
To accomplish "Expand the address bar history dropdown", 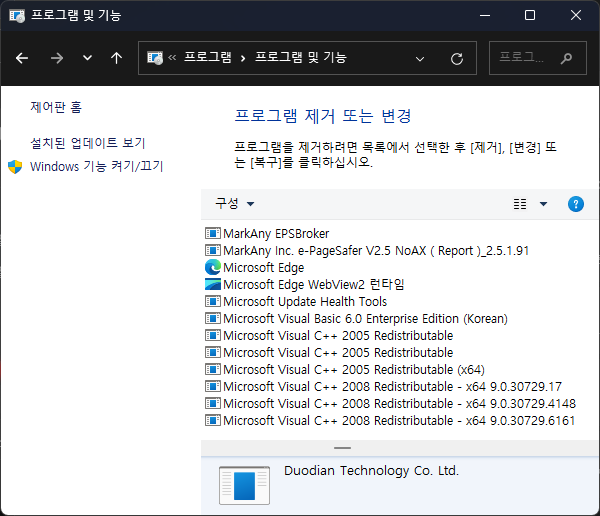I will [420, 59].
